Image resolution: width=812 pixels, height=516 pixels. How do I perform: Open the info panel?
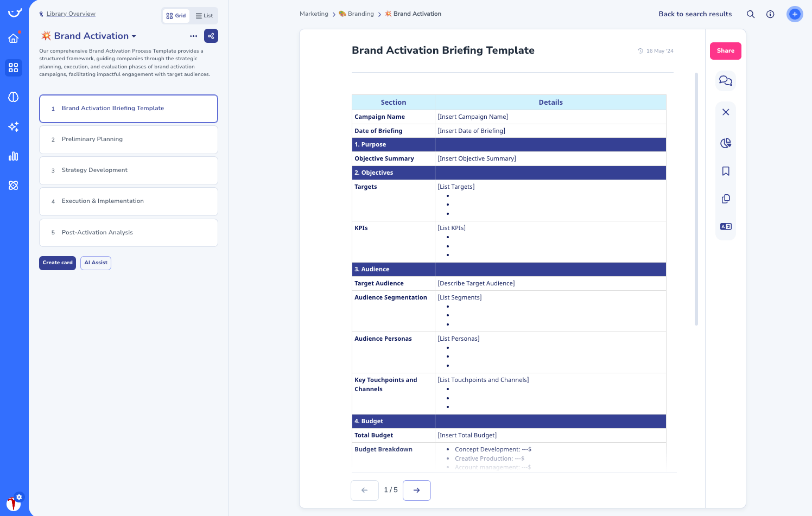pos(770,14)
